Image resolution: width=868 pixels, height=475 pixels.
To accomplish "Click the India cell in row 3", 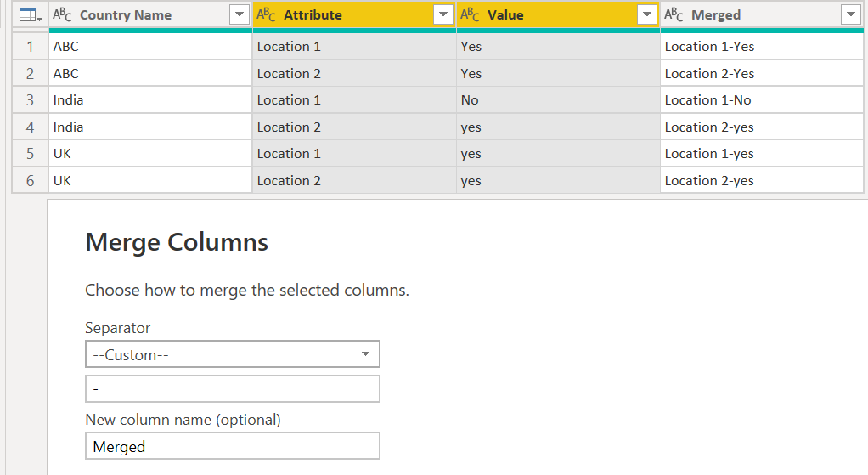I will click(x=150, y=100).
